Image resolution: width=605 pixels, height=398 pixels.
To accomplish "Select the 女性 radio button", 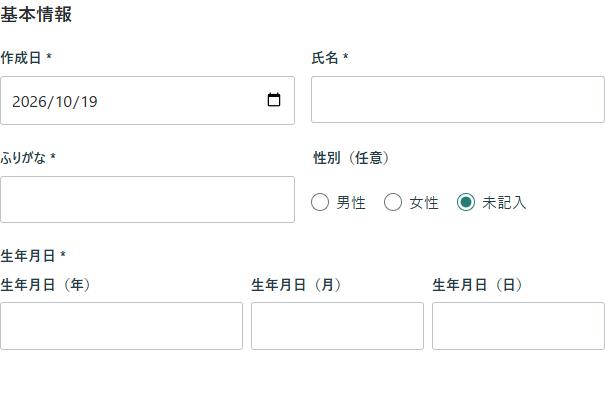I will click(393, 202).
